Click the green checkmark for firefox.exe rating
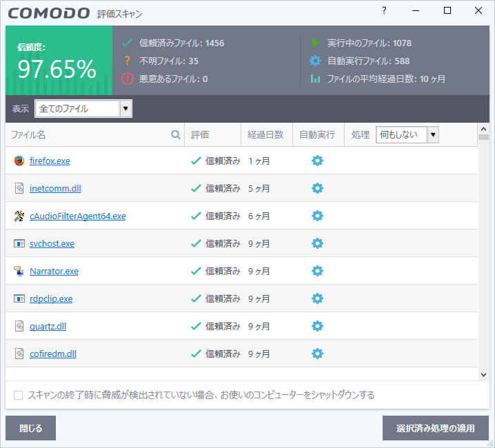This screenshot has height=448, width=495. [x=196, y=161]
